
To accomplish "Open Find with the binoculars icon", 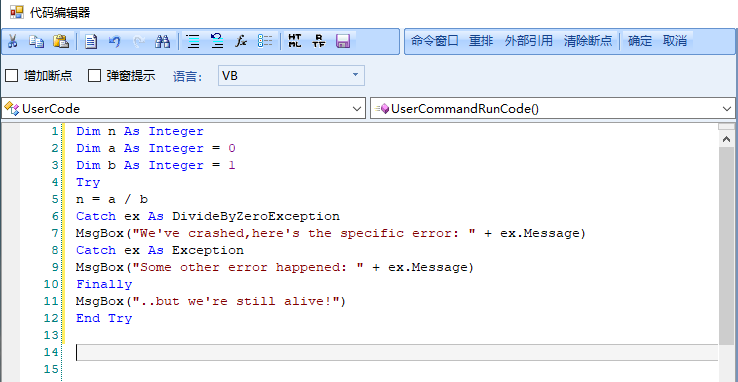I will (162, 41).
